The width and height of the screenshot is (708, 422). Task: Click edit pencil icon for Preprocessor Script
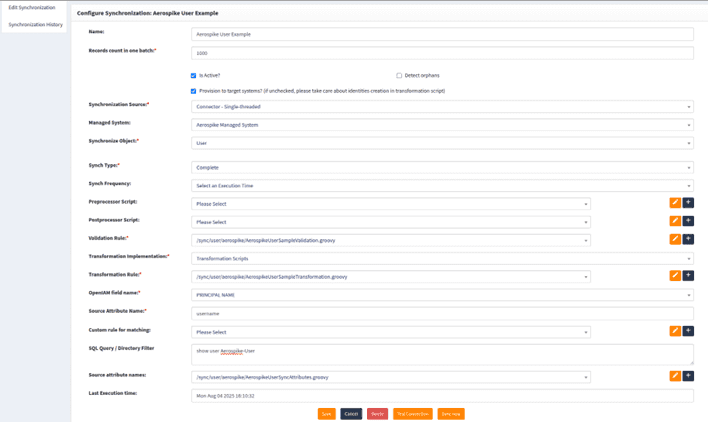pyautogui.click(x=675, y=203)
